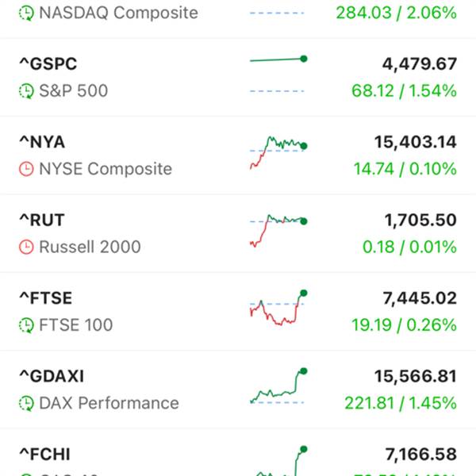476x476 pixels.
Task: Click the red clock icon beside Russell 2000
Action: coord(27,247)
